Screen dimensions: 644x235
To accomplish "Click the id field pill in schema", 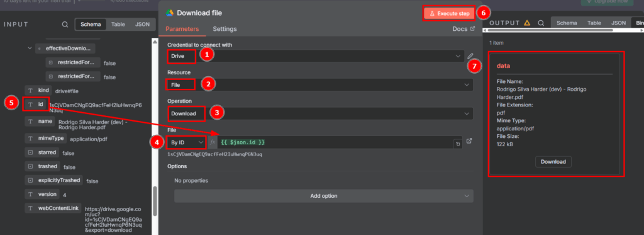I will (36, 105).
